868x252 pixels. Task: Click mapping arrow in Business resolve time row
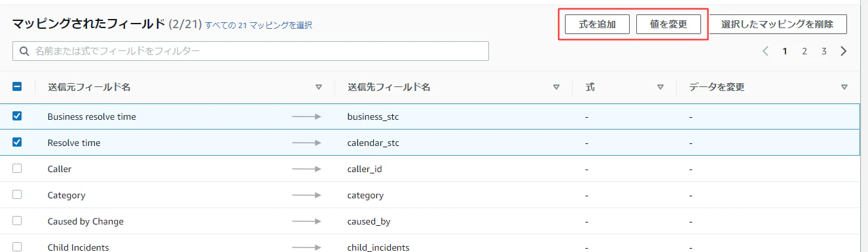coord(306,117)
